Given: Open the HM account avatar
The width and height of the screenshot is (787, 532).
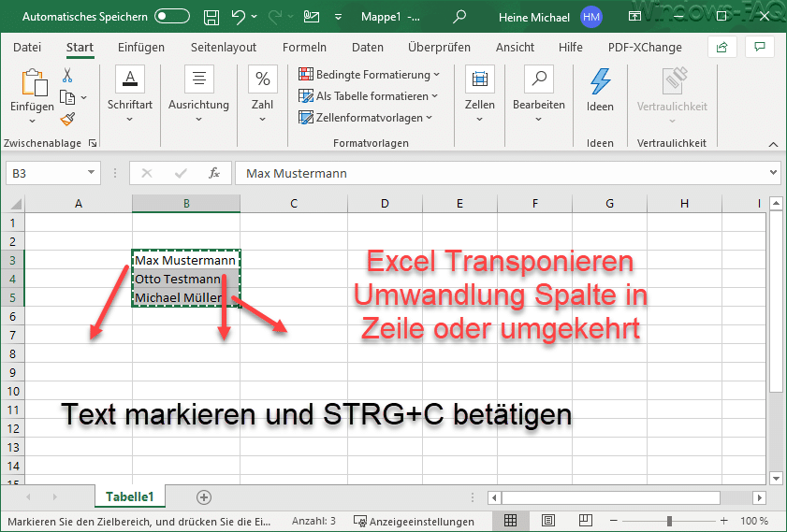Looking at the screenshot, I should (591, 17).
